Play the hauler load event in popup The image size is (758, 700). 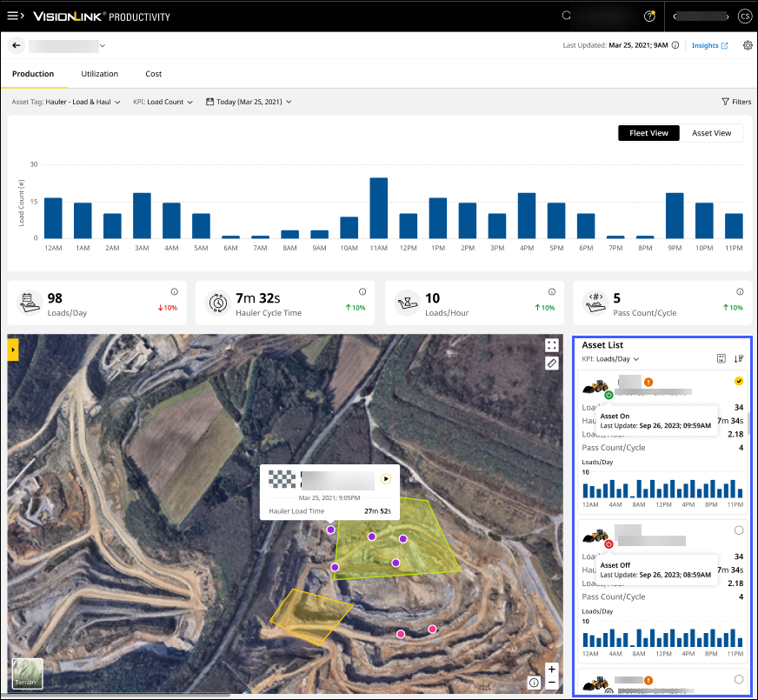(x=386, y=478)
